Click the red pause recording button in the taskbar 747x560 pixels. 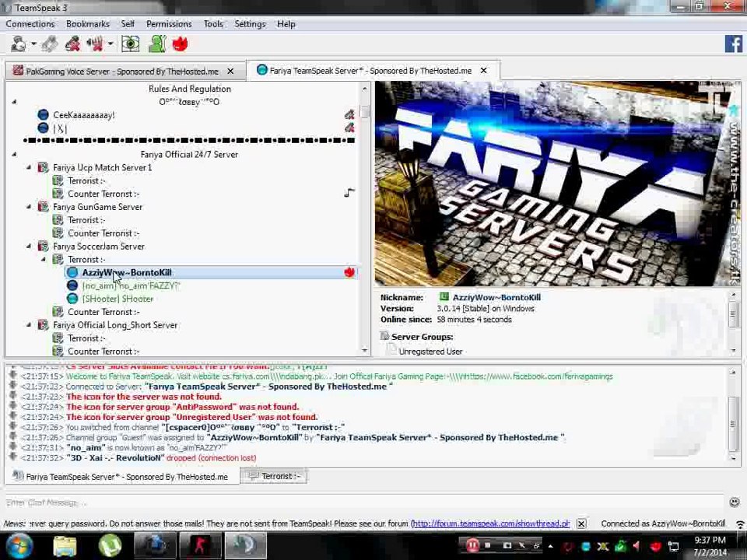pyautogui.click(x=472, y=544)
